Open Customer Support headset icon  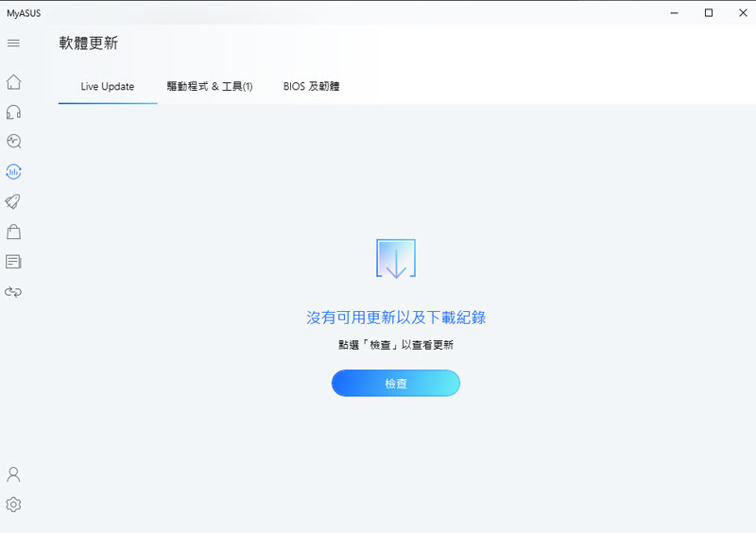(13, 112)
